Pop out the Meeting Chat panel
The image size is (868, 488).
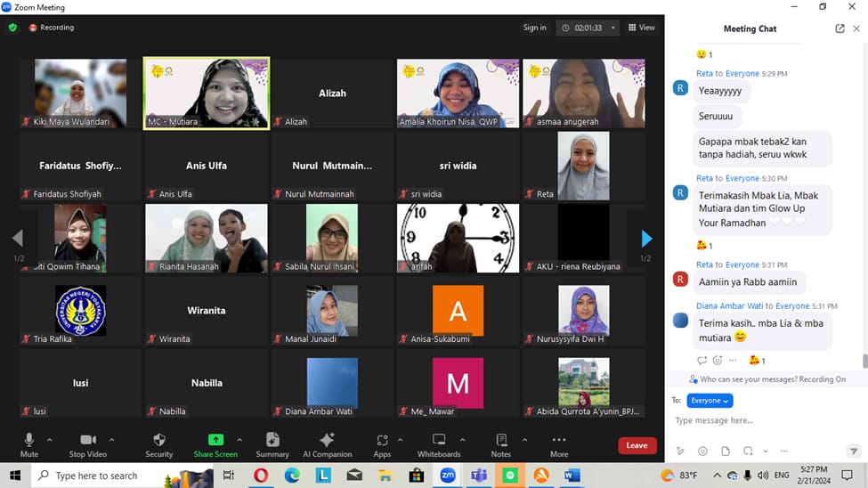click(x=840, y=28)
